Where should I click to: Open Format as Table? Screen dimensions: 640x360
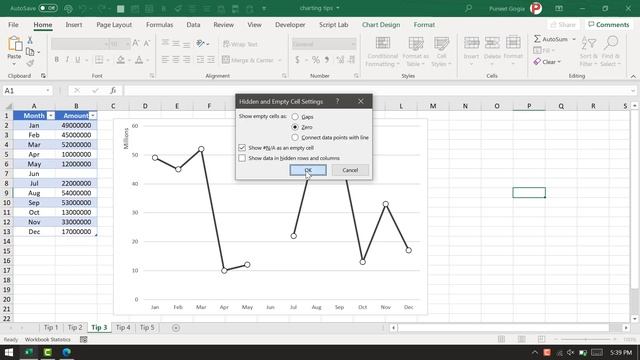(416, 52)
